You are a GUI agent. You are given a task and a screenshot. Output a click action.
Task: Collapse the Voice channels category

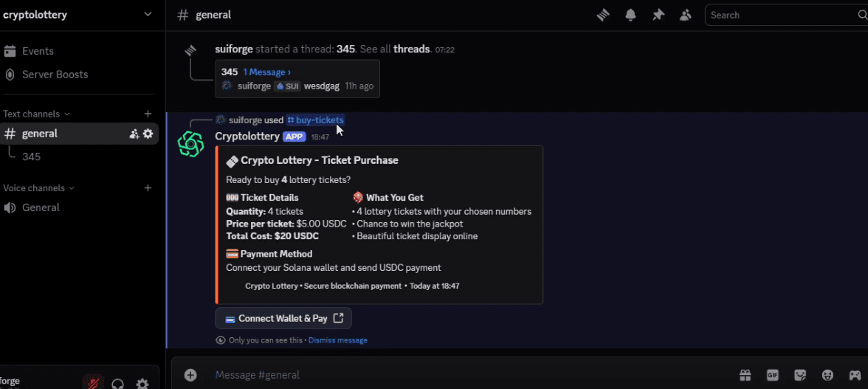point(38,188)
